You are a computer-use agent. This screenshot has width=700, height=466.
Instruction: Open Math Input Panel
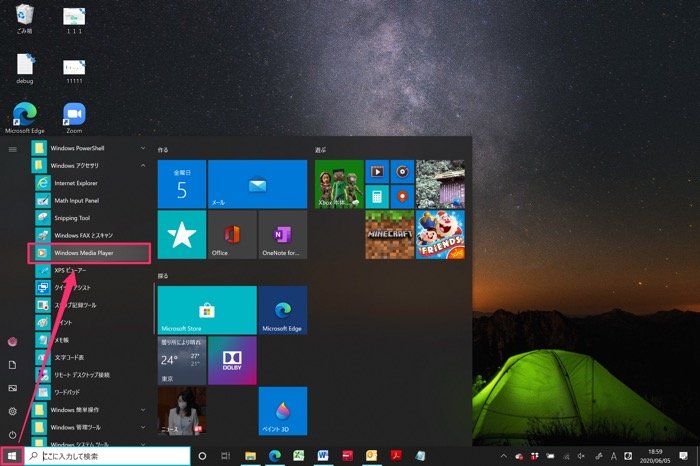(x=89, y=200)
